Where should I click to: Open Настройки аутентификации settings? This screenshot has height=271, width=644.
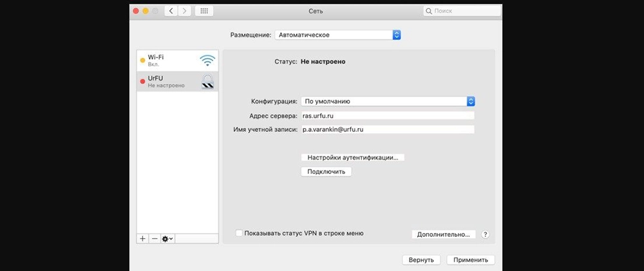pyautogui.click(x=352, y=157)
